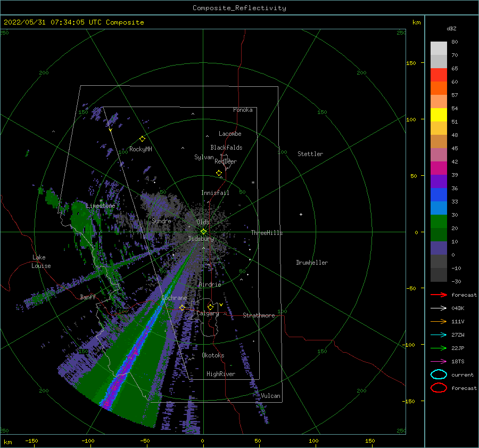The height and width of the screenshot is (448, 479).
Task: Click the Banff town label
Action: 88,297
